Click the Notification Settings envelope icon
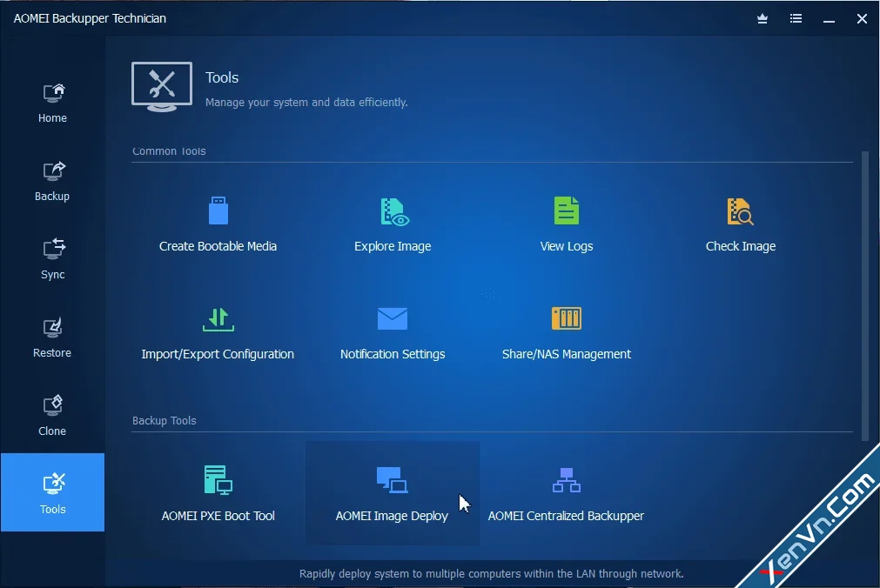The width and height of the screenshot is (880, 588). coord(393,318)
